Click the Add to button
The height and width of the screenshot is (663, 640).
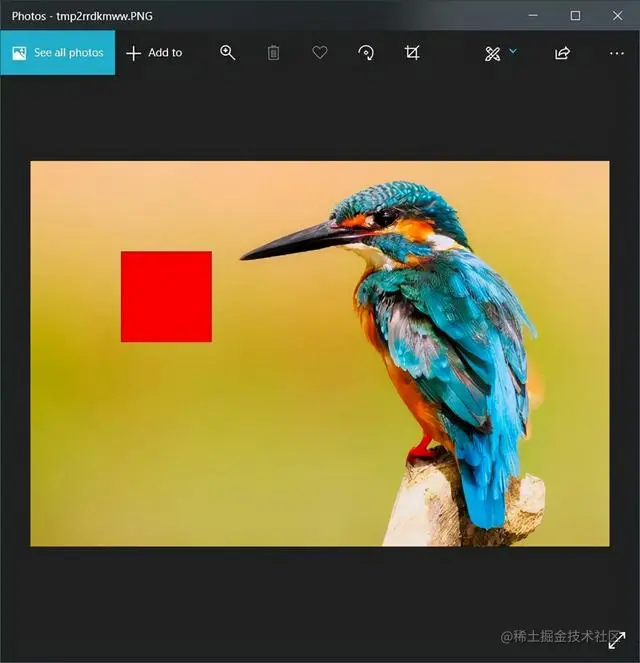coord(154,53)
